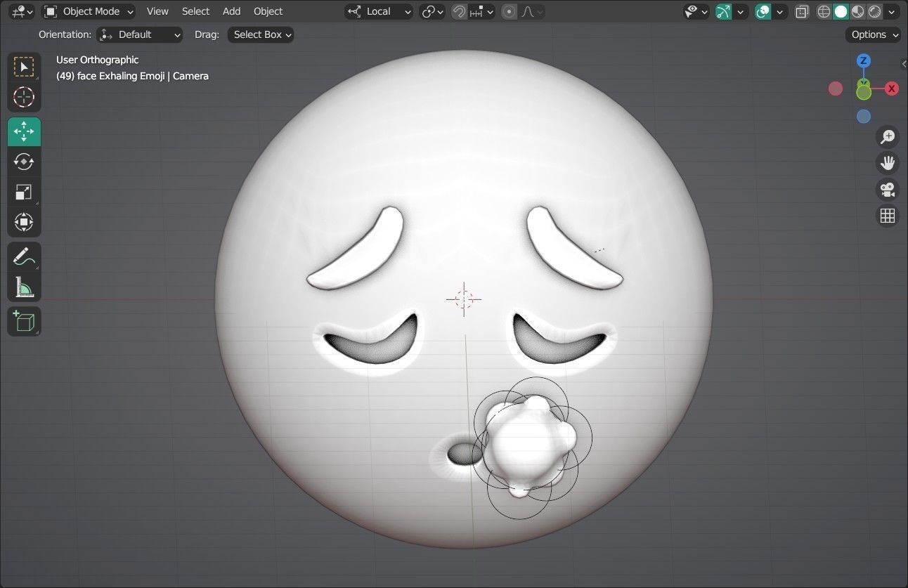Click the blue Z axis gizmo ball
This screenshot has height=588, width=908.
[864, 61]
